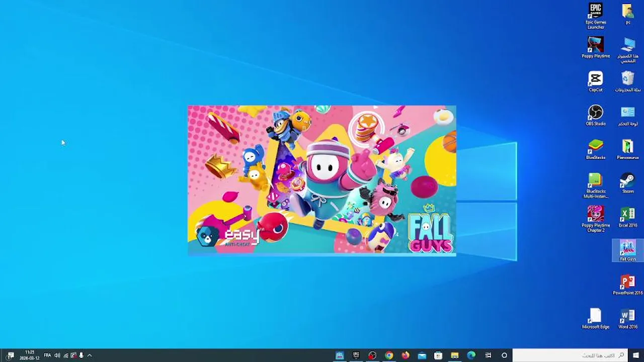
Task: Launch the BlueStacks desktop shortcut
Action: click(596, 149)
